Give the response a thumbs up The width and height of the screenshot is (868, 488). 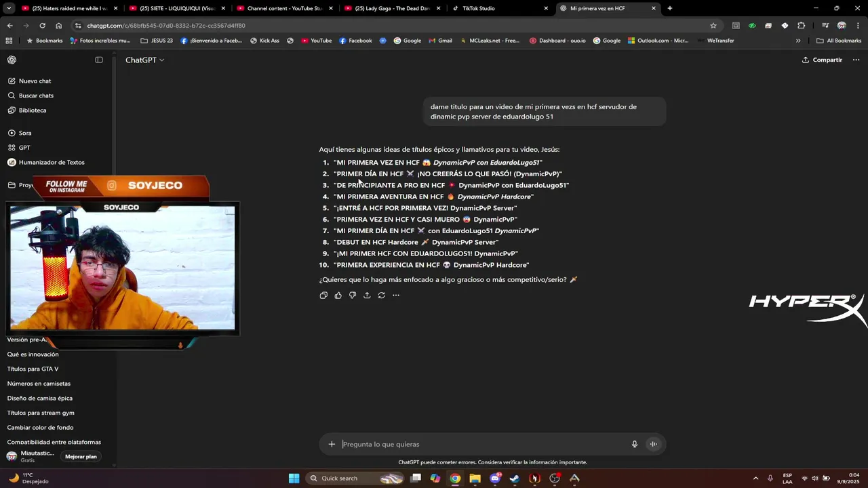point(338,296)
